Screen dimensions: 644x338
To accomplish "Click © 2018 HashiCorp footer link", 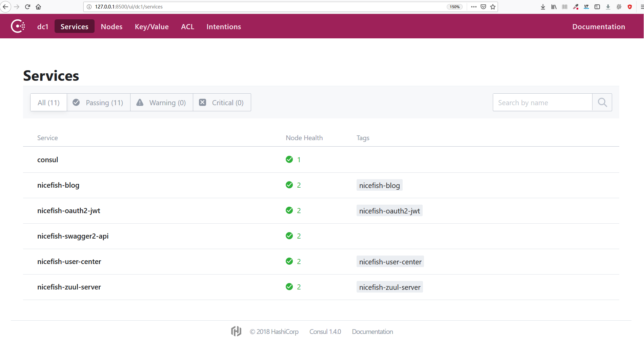I will 274,332.
